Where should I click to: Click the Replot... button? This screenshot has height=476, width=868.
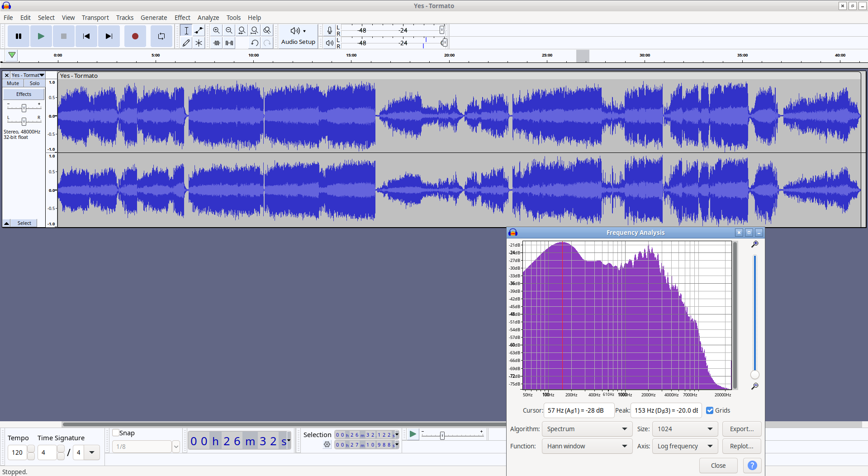click(x=742, y=446)
